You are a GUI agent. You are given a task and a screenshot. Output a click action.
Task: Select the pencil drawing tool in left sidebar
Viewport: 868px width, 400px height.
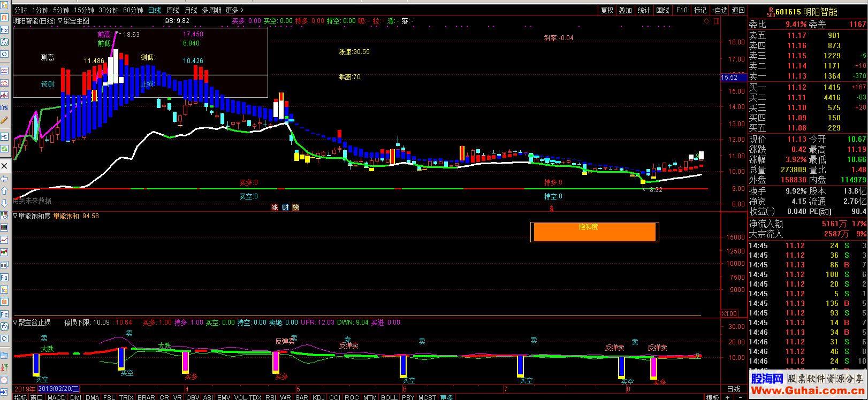point(4,121)
